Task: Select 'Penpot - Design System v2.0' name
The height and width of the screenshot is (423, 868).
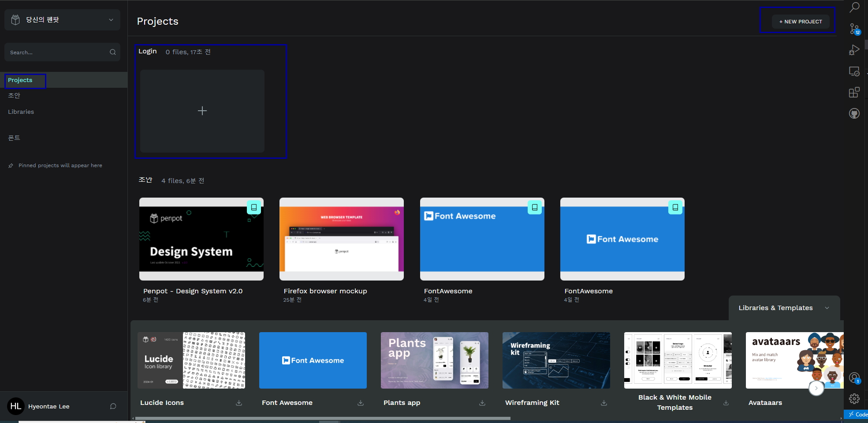Action: [x=193, y=291]
